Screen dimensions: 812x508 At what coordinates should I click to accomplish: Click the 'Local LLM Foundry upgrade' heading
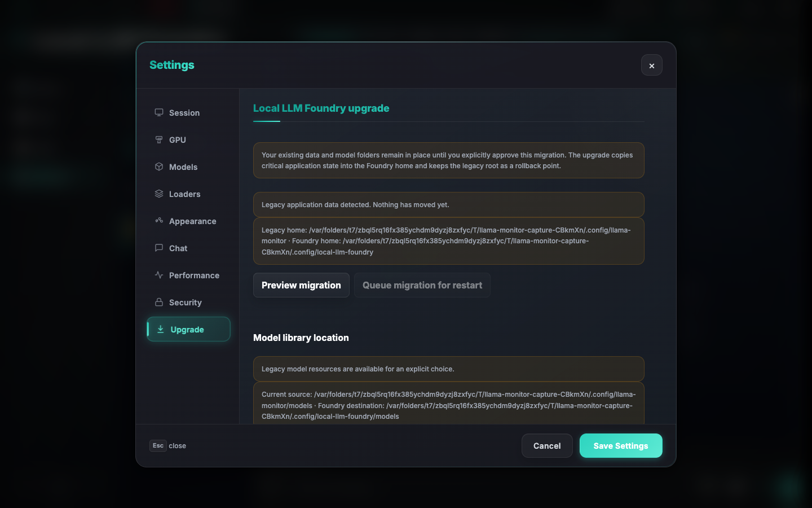321,108
